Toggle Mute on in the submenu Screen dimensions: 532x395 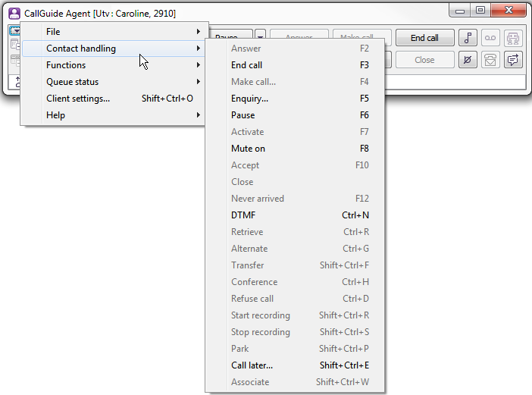coord(248,149)
